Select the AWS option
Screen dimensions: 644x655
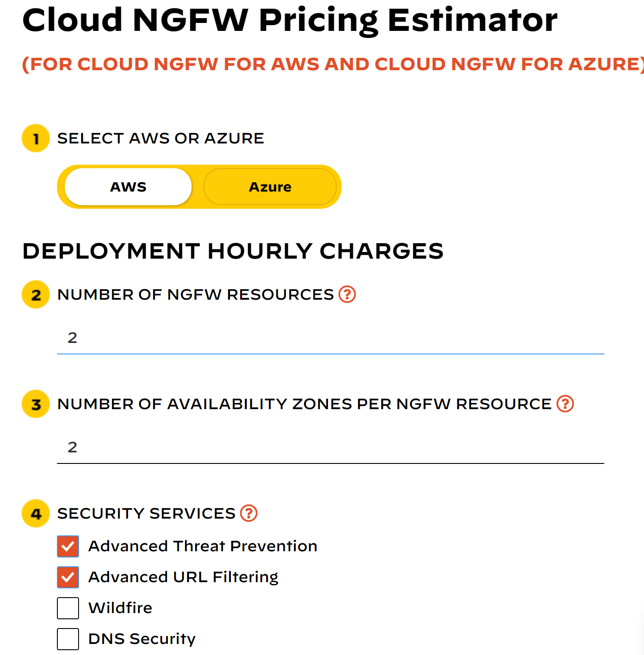(128, 187)
